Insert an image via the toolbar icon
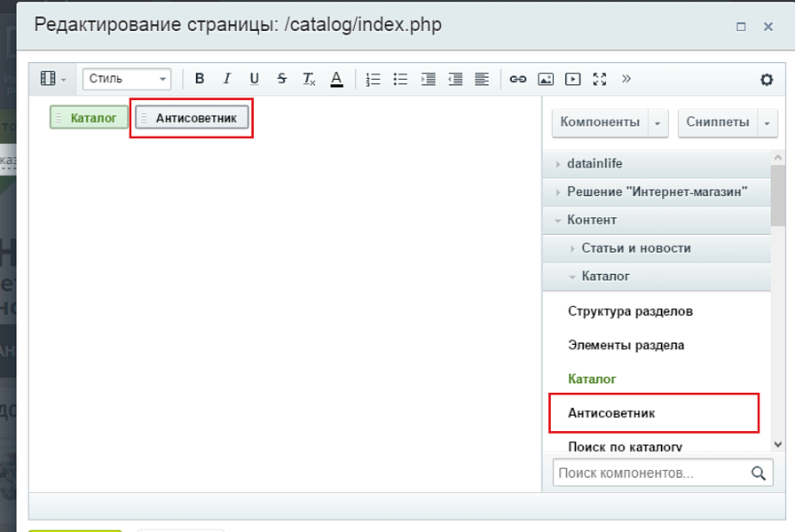The image size is (795, 532). click(545, 79)
